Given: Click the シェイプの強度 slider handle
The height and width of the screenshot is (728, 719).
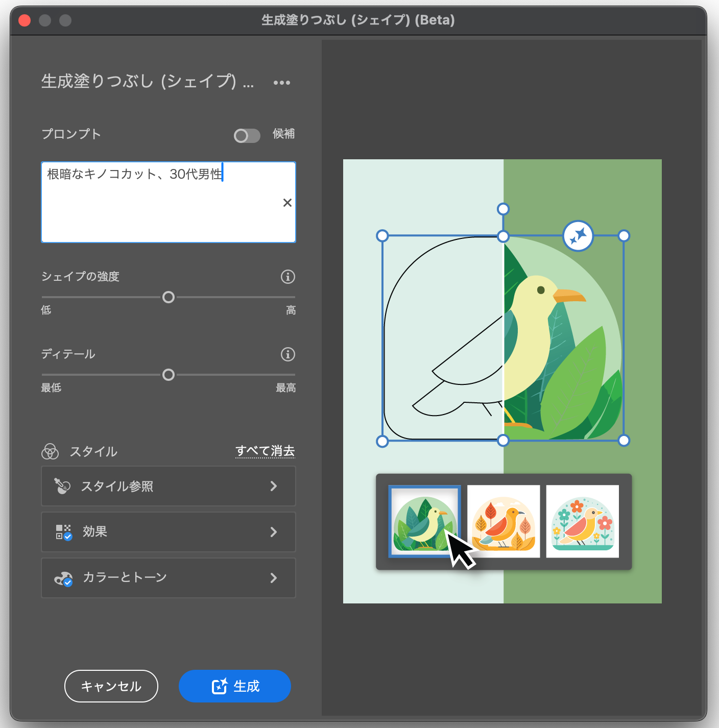Looking at the screenshot, I should coord(169,297).
